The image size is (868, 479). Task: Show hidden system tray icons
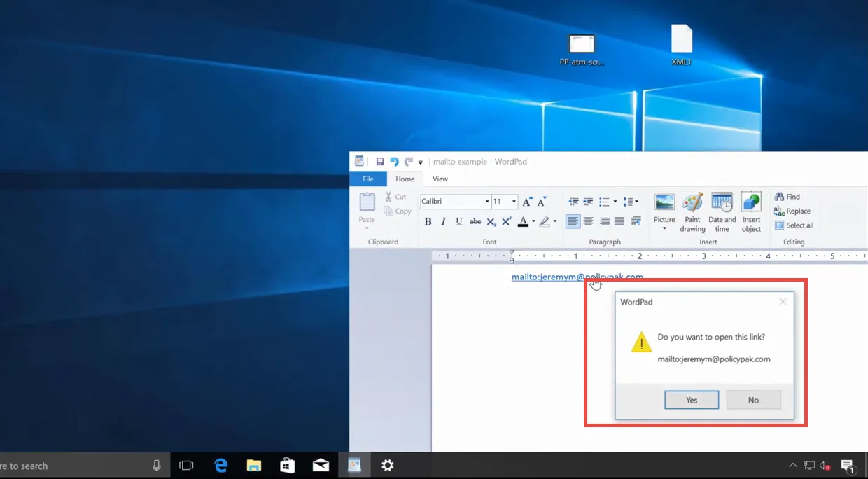coord(793,466)
